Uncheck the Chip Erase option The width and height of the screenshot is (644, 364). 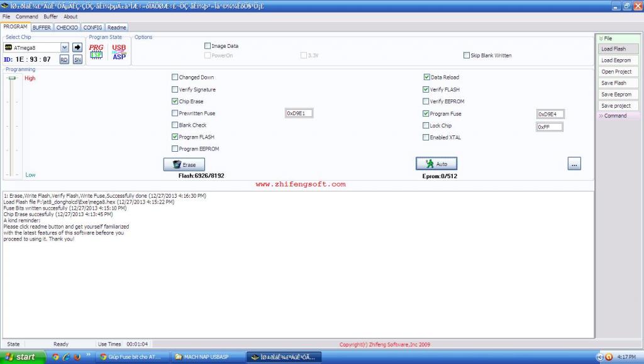(x=175, y=101)
